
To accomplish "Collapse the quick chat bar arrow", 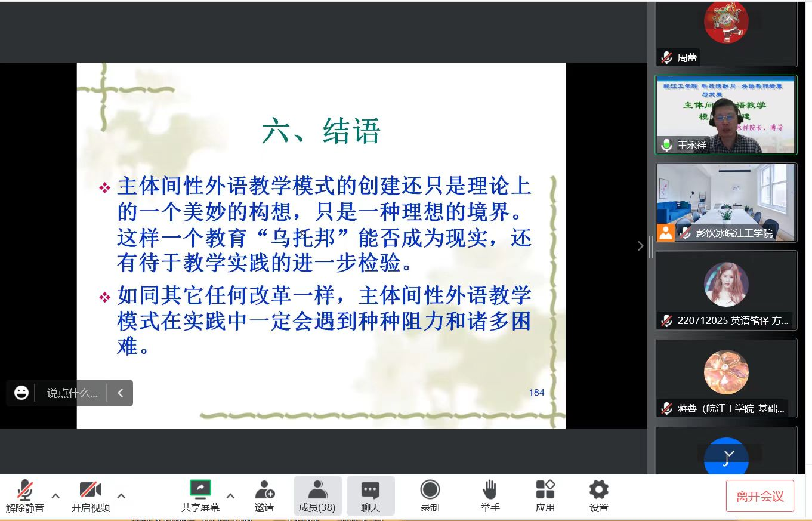I will coord(120,393).
